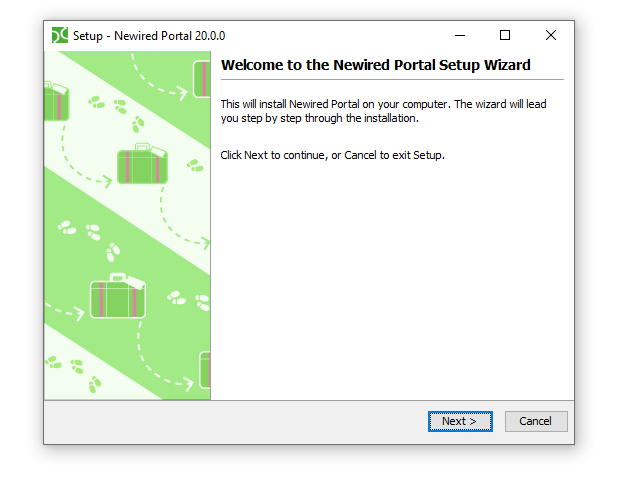Screen dimensions: 629x478
Task: Click the dashed arrow head near the banner's bottom
Action: point(188,383)
